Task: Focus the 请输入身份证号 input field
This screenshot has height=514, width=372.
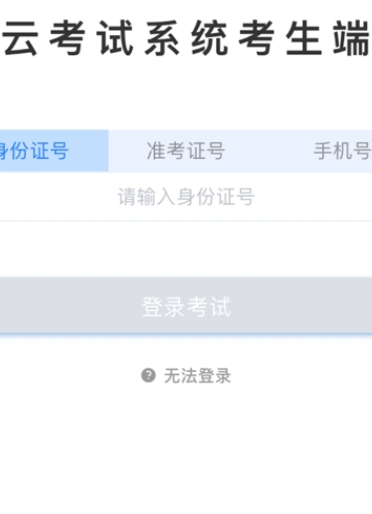Action: [x=186, y=196]
